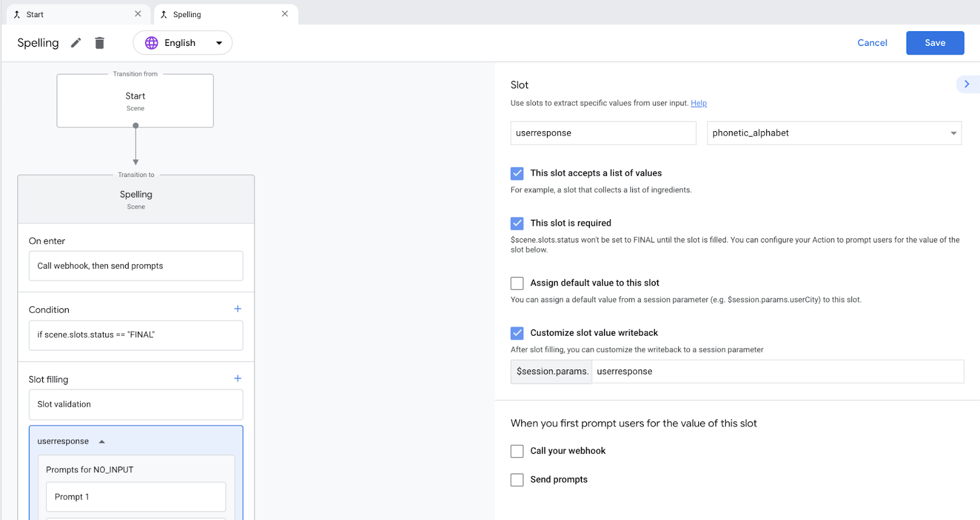Close the Start tab
980x520 pixels.
pyautogui.click(x=138, y=14)
